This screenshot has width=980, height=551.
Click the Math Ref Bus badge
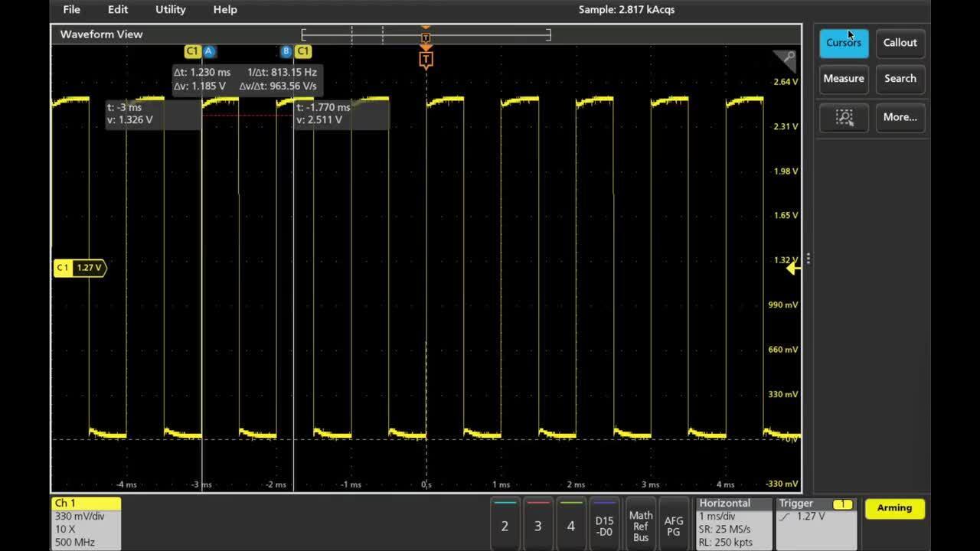pos(641,525)
